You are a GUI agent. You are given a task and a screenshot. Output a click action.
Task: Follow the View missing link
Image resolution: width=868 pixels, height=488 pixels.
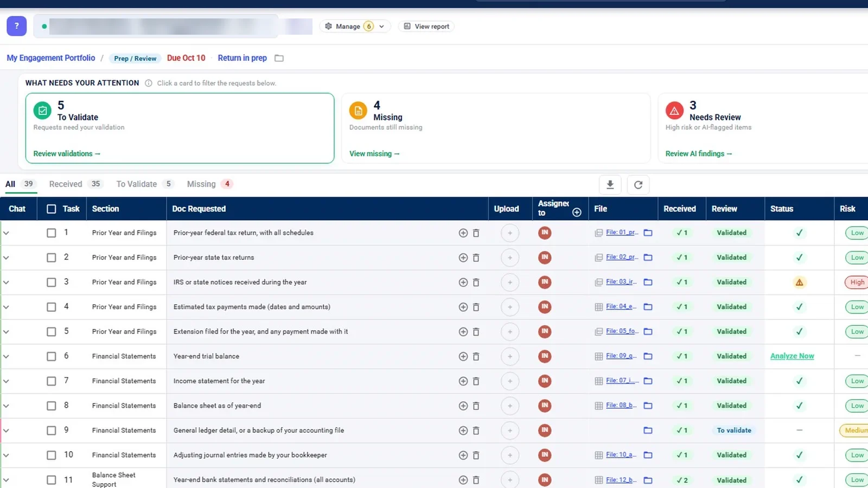374,154
